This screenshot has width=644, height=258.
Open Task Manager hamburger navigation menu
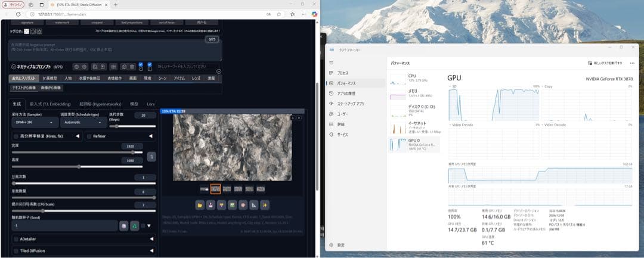(332, 62)
